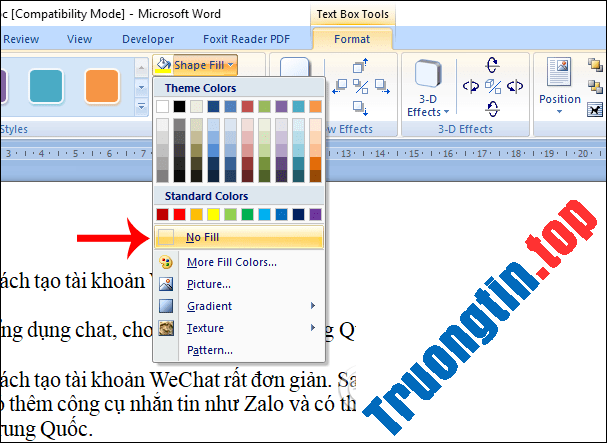Click Bring to Front icon

(x=595, y=65)
